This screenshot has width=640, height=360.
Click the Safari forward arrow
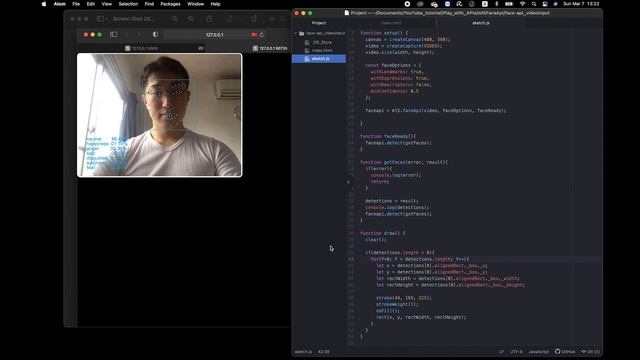(x=139, y=35)
